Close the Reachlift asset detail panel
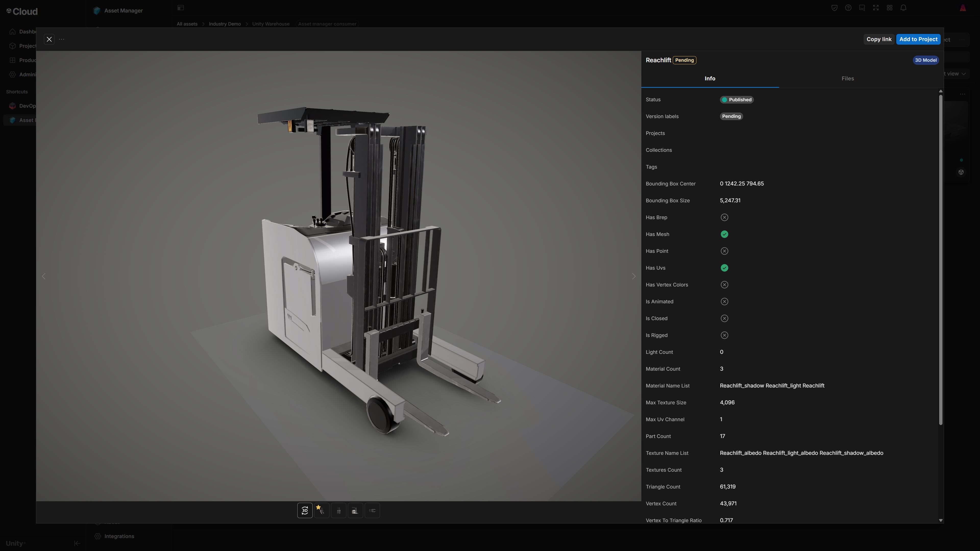Image resolution: width=980 pixels, height=551 pixels. [49, 39]
